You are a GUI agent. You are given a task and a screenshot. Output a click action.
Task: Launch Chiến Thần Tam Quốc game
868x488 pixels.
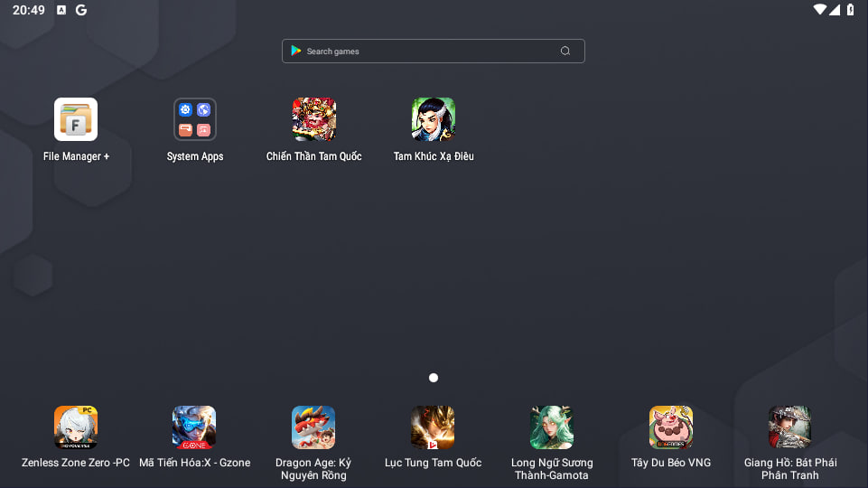click(314, 119)
